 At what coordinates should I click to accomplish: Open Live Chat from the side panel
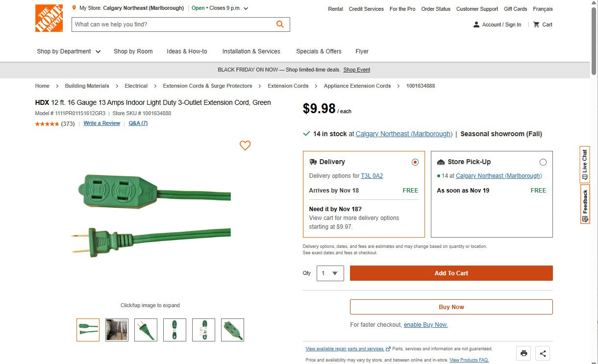(584, 164)
